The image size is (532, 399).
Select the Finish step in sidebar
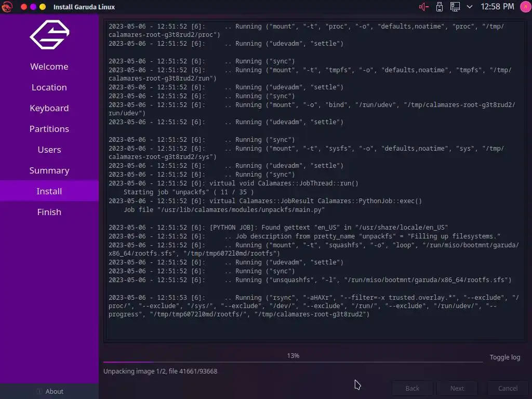click(x=49, y=212)
